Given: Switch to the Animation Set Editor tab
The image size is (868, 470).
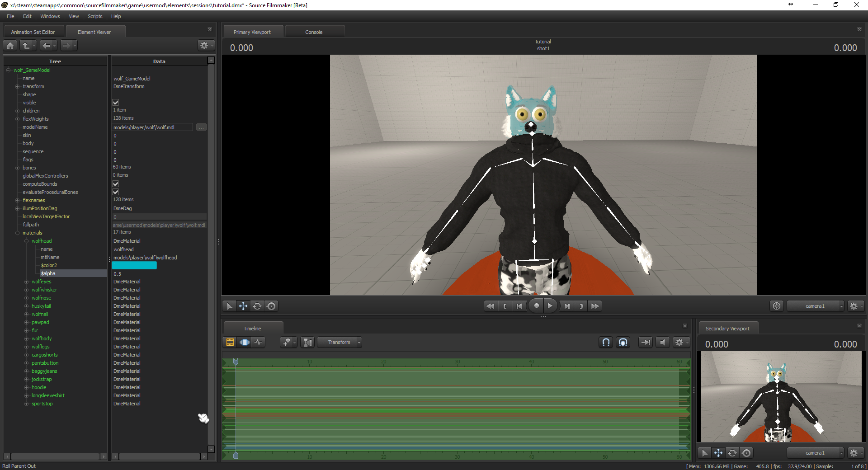Looking at the screenshot, I should tap(33, 32).
